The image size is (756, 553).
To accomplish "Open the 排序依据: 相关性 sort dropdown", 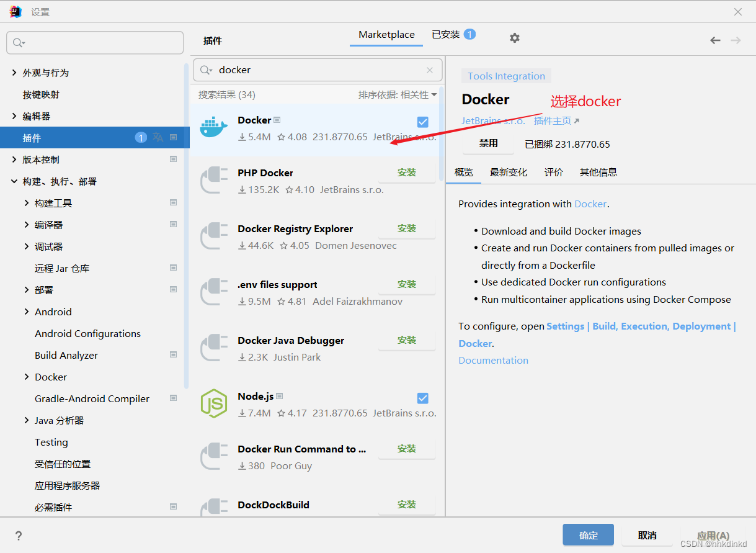I will pos(398,94).
